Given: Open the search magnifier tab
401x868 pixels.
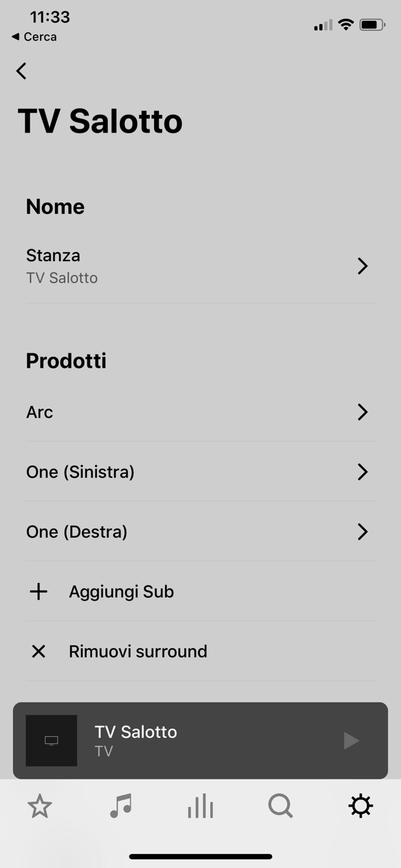Looking at the screenshot, I should click(x=280, y=806).
